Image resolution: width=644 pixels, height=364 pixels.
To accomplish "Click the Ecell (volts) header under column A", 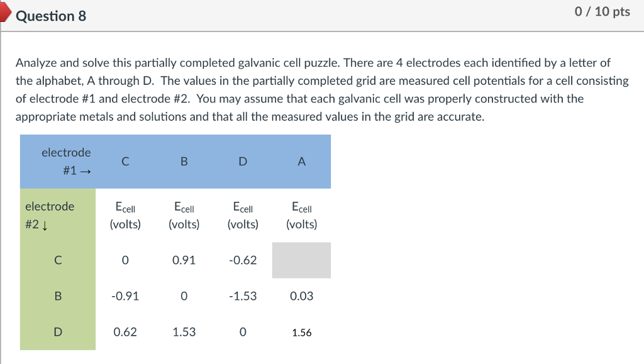I will point(301,216).
